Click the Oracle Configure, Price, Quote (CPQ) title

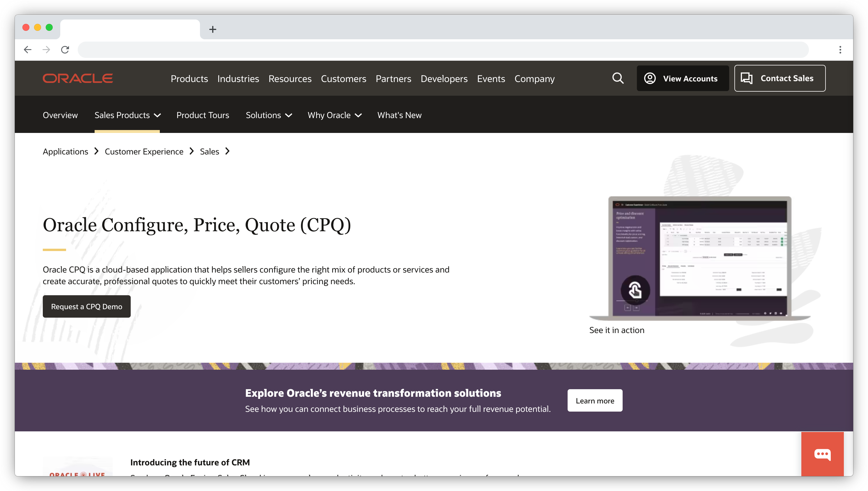click(x=197, y=225)
